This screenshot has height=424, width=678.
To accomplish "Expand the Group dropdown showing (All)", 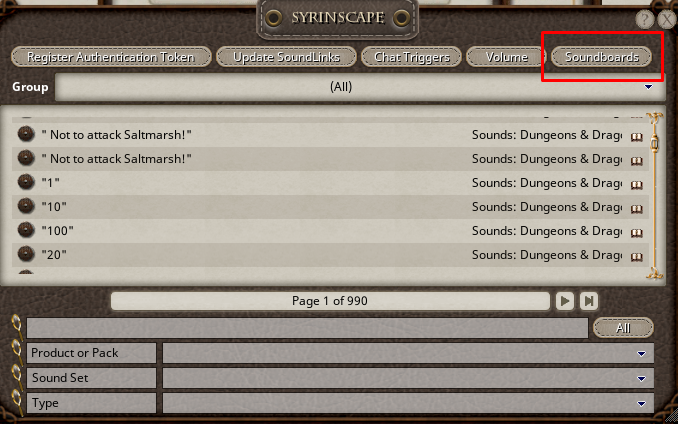I will [648, 87].
